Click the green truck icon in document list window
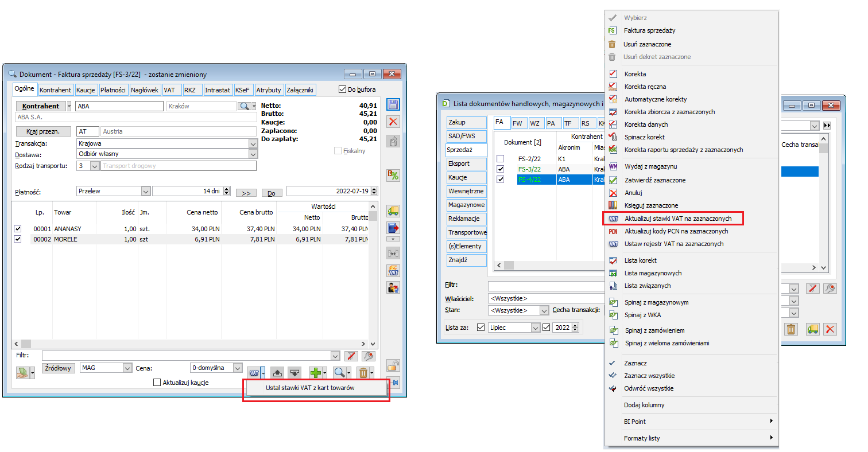This screenshot has height=452, width=868. coord(812,329)
